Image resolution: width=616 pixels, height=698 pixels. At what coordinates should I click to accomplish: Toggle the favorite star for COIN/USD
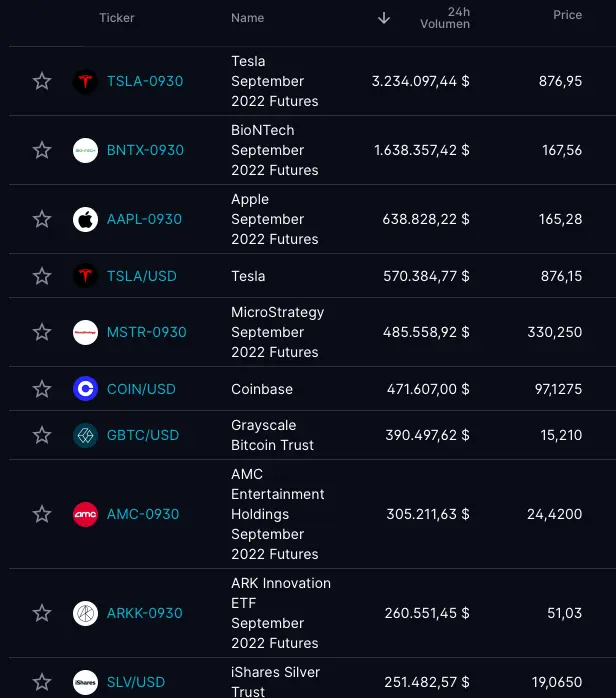click(42, 389)
